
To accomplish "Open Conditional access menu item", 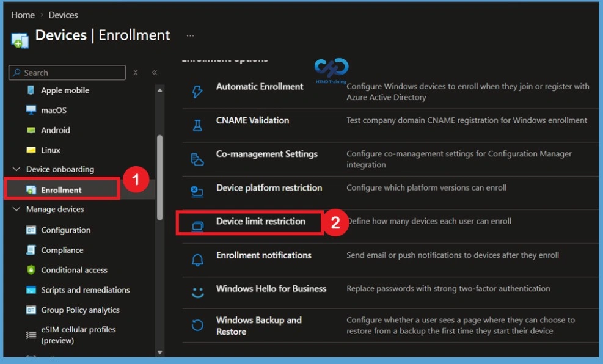I will [74, 270].
